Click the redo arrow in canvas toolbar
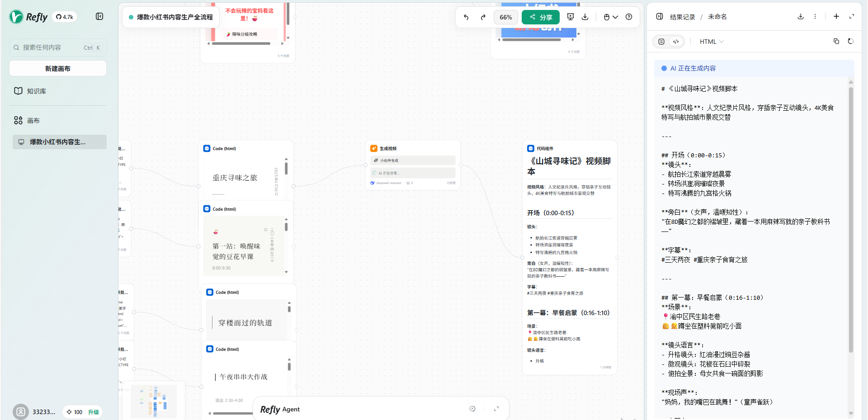 tap(483, 17)
